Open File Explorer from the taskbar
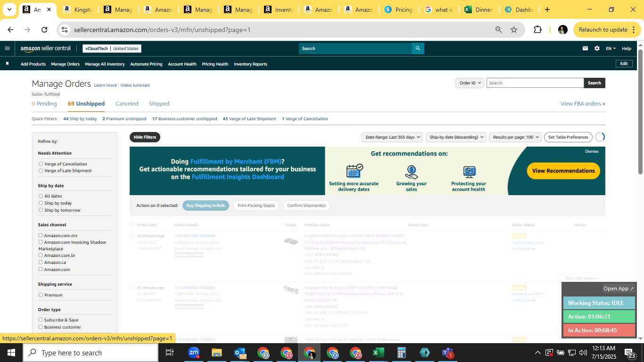This screenshot has width=644, height=362. coord(216,353)
